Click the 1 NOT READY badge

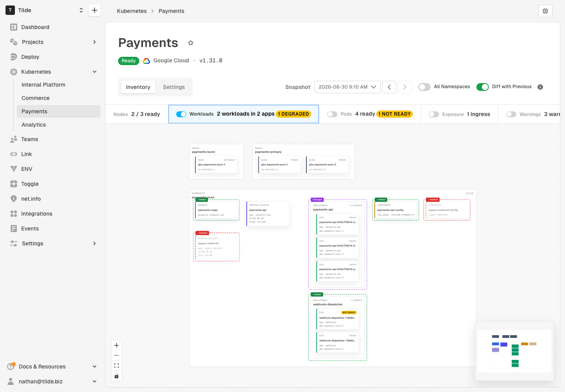coord(395,114)
